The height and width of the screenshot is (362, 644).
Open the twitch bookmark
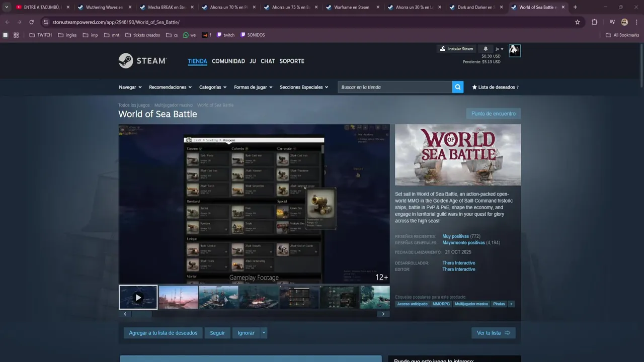[x=225, y=35]
